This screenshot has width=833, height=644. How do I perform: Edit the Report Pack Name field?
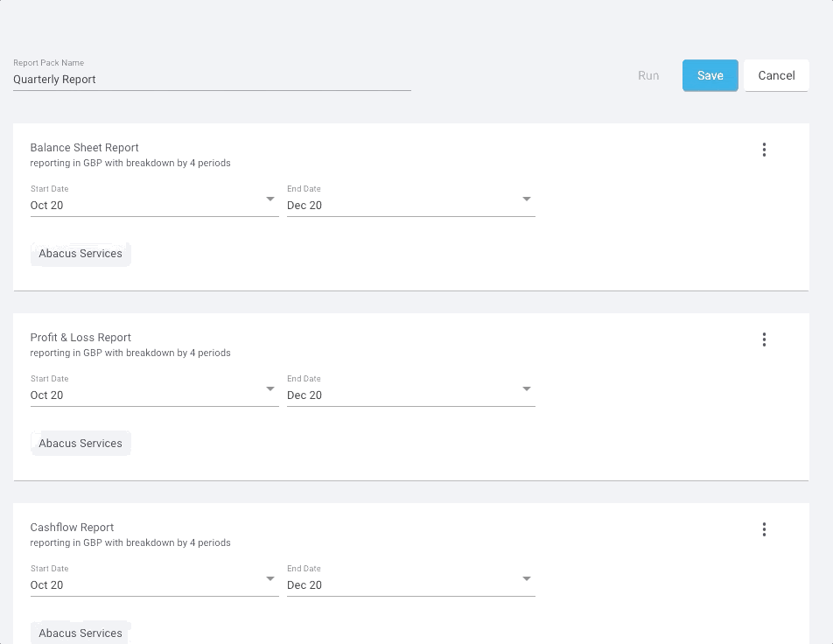212,80
